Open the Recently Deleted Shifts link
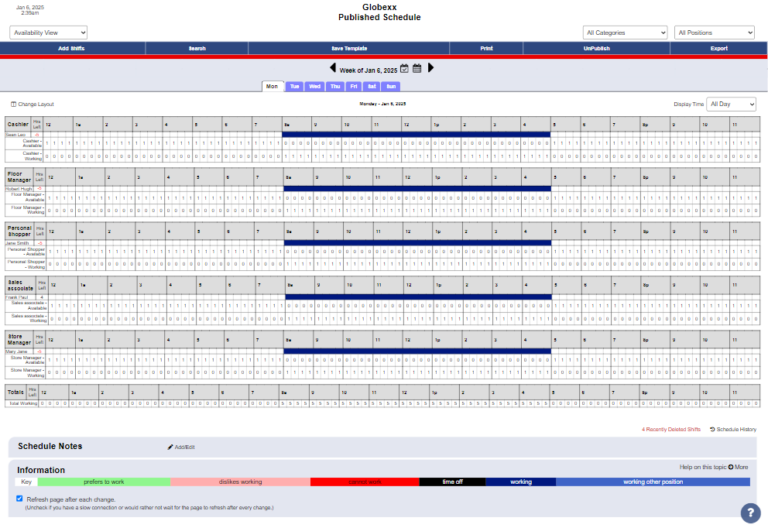 tap(672, 429)
